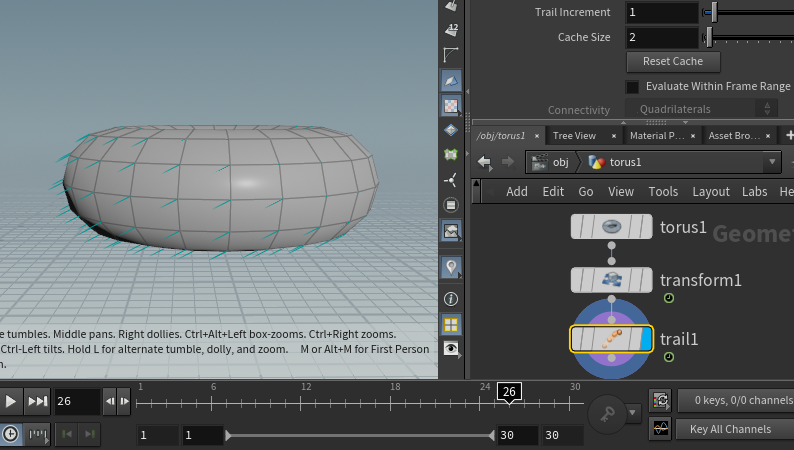Click the time-dependent clock badge under transform1
The width and height of the screenshot is (794, 450).
(668, 298)
